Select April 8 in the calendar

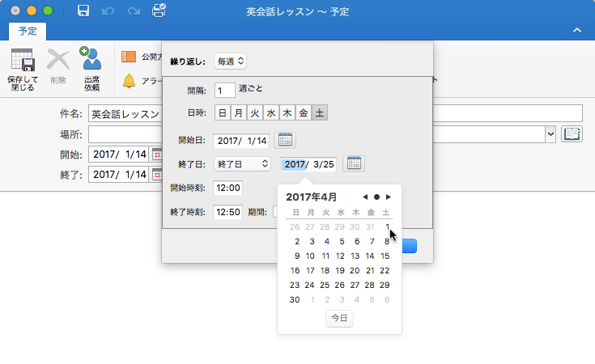pos(386,241)
